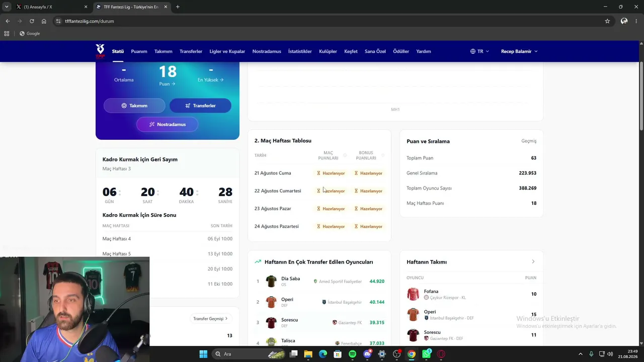Click the Operi row in most transferred list
Viewport: 644px width, 362px height.
[x=319, y=302]
